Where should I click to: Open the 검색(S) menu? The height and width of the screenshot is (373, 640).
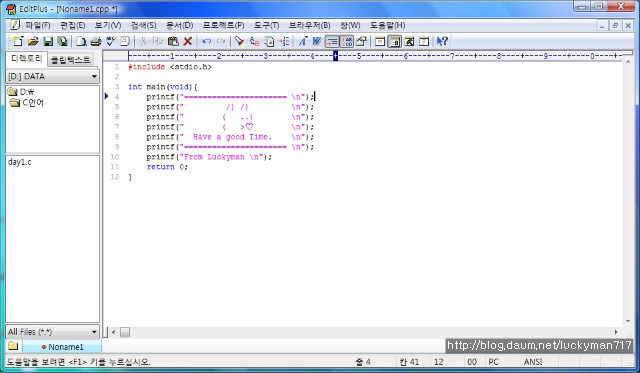[143, 25]
